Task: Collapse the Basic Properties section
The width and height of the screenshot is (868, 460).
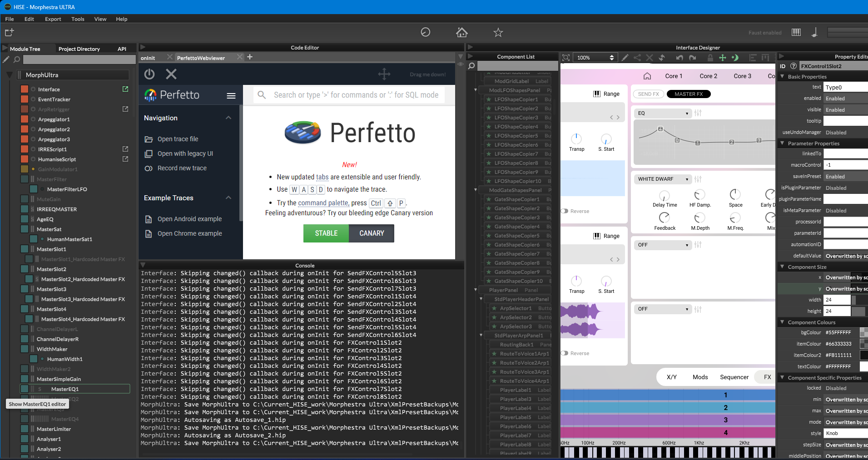Action: 783,76
